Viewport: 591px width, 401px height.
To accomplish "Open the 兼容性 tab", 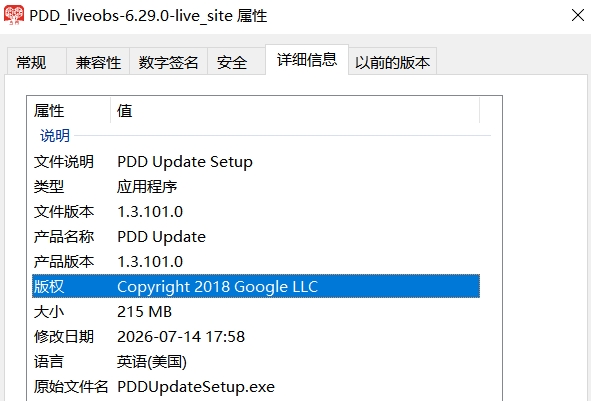I will (x=98, y=62).
